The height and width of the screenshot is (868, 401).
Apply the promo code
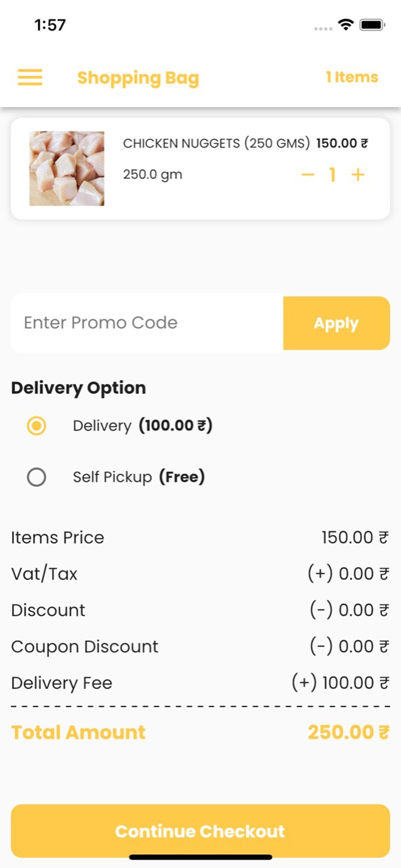(336, 323)
